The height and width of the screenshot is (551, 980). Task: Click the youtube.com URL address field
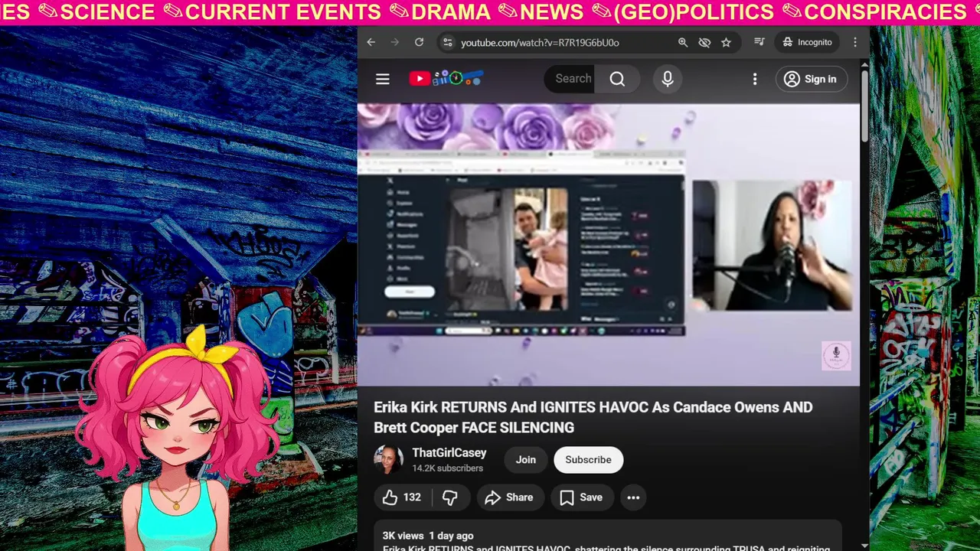point(540,42)
